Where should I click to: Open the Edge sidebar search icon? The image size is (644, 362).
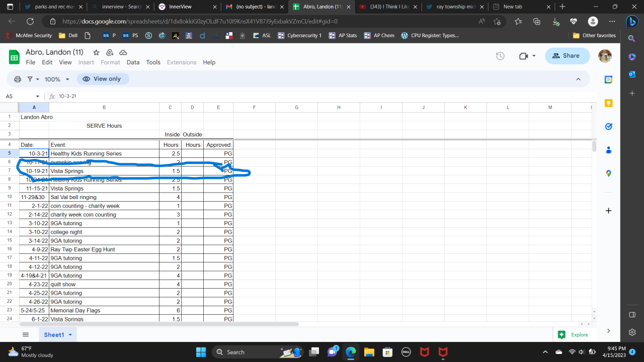[632, 39]
